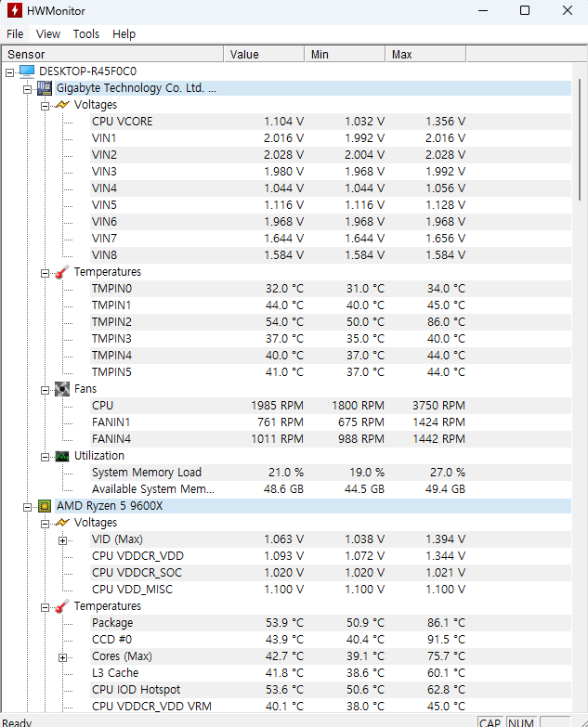Collapse the Ryzen Voltages group
The image size is (588, 727).
tap(45, 524)
